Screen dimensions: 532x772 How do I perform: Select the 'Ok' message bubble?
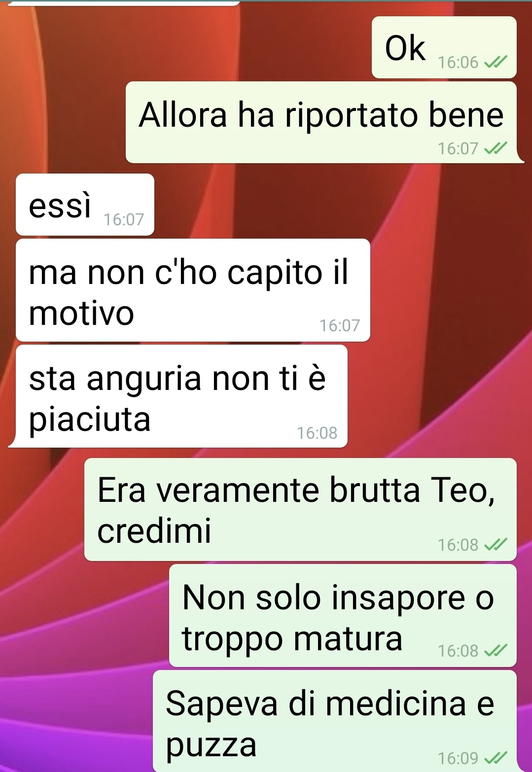[444, 47]
